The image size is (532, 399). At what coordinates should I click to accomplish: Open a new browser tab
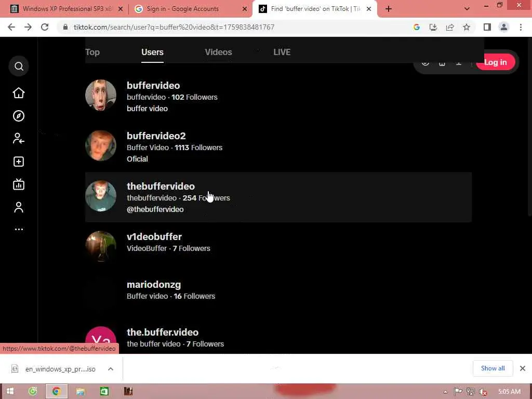click(x=389, y=9)
